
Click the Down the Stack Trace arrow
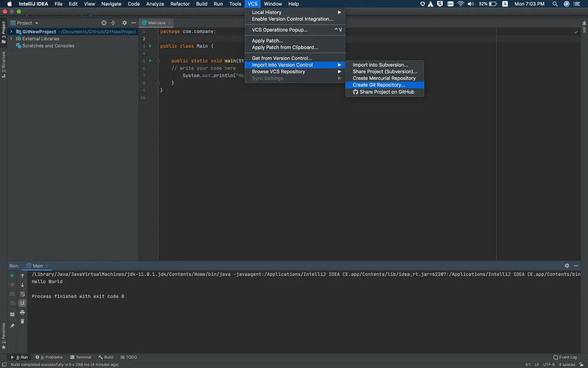22,285
